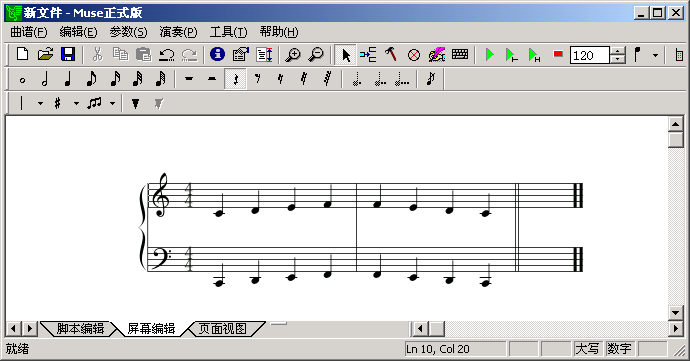Zoom out of the score
Screen dimensions: 690x361
(x=316, y=55)
